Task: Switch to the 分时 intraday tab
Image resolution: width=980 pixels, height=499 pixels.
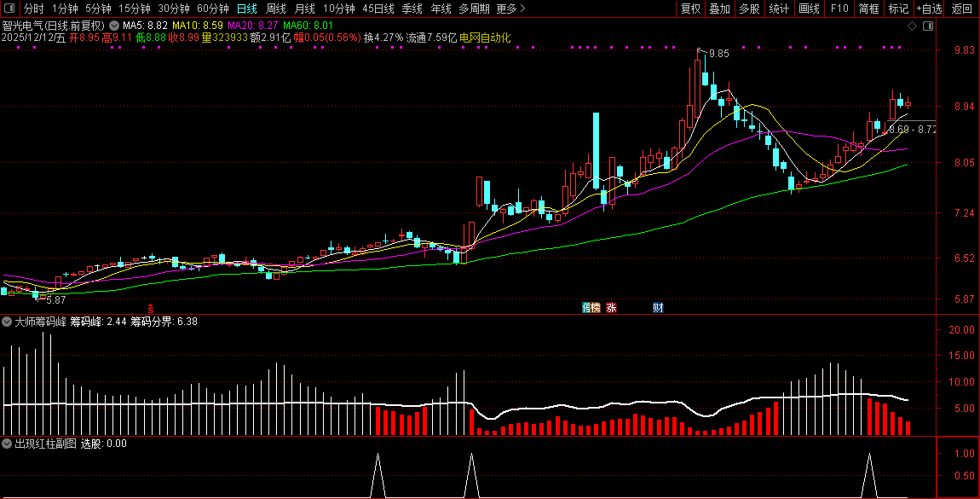Action: click(x=34, y=9)
